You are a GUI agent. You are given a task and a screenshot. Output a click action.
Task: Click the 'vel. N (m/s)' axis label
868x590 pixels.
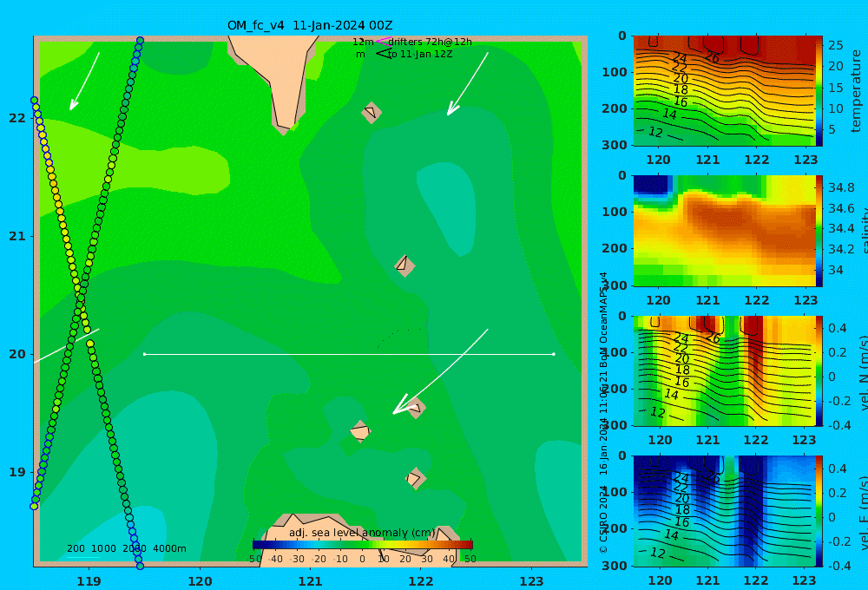[x=864, y=372]
